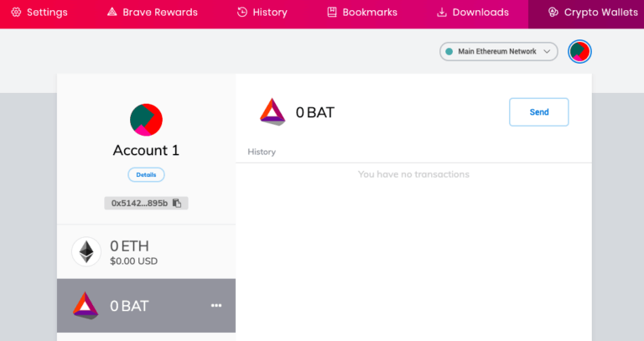Click the 'You have no transactions' message
The image size is (644, 341).
point(413,174)
